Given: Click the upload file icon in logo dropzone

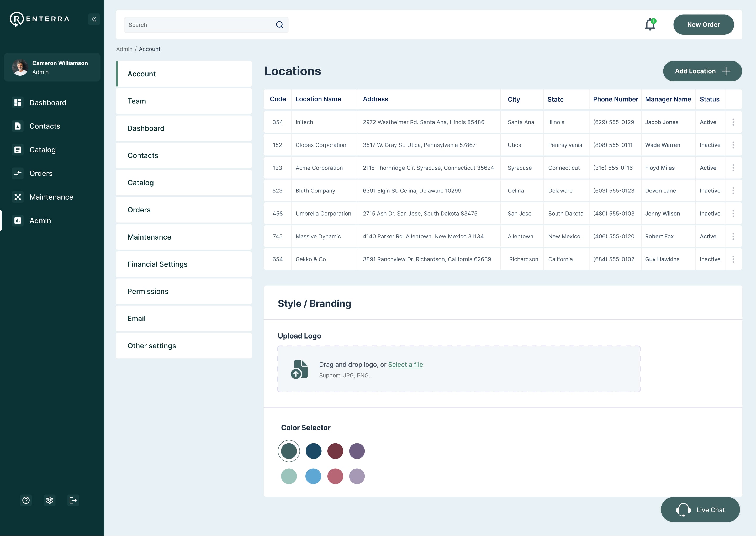Looking at the screenshot, I should (299, 369).
